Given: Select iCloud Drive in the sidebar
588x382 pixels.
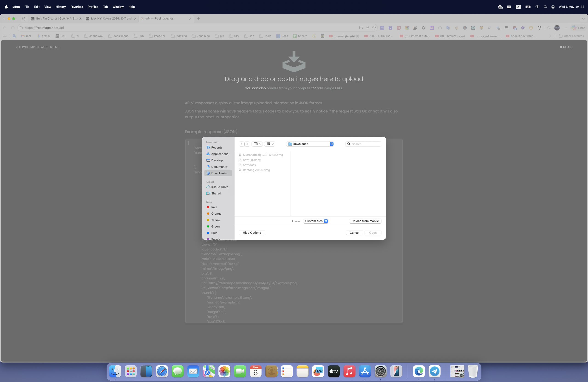Looking at the screenshot, I should (218, 187).
